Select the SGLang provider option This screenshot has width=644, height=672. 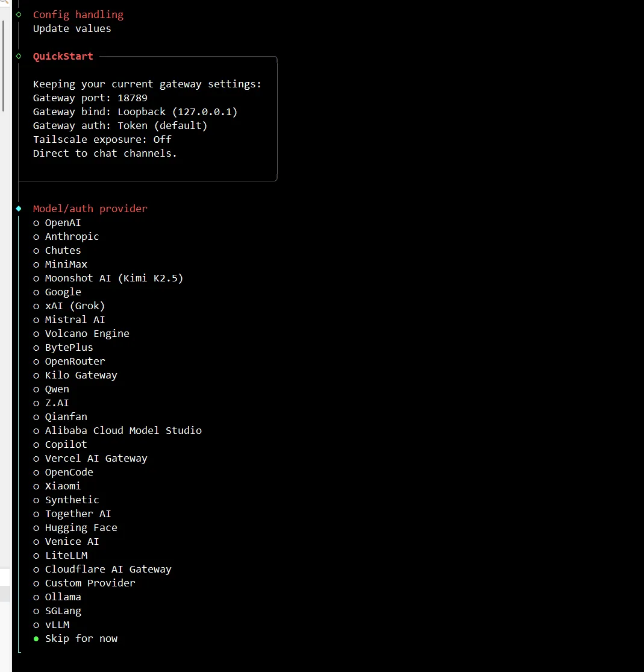pyautogui.click(x=57, y=611)
